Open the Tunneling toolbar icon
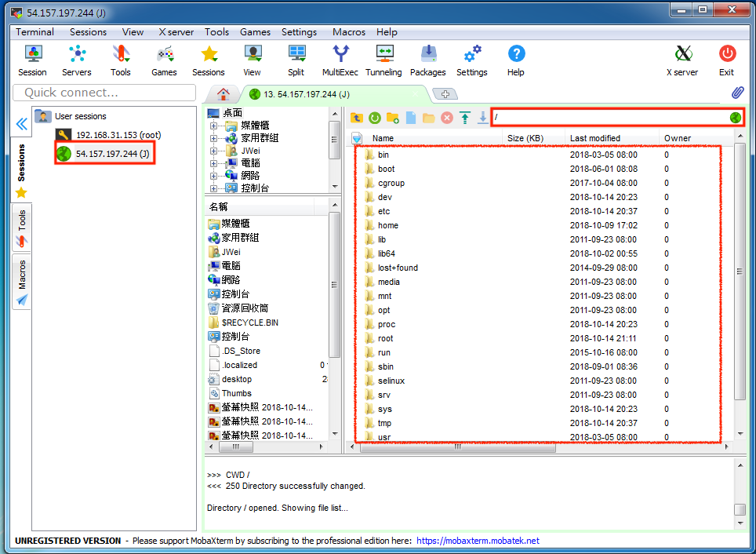Image resolution: width=756 pixels, height=554 pixels. [x=383, y=60]
